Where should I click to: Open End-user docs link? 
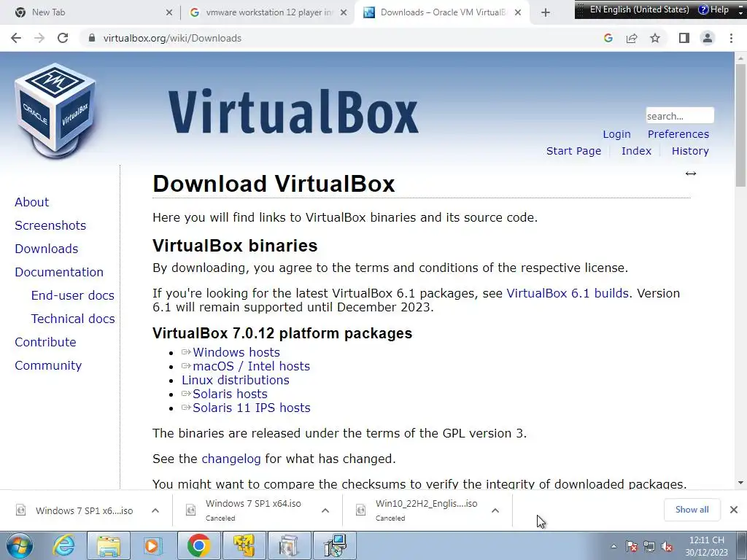(73, 295)
